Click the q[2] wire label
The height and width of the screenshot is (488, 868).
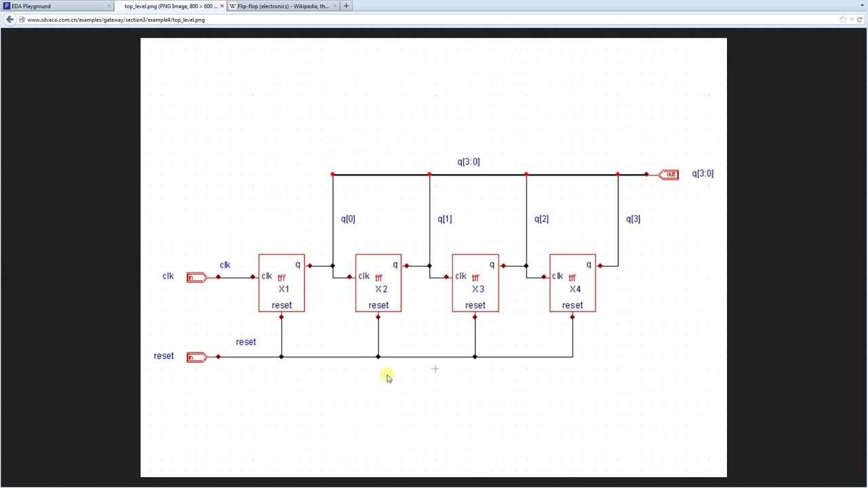[x=541, y=219]
